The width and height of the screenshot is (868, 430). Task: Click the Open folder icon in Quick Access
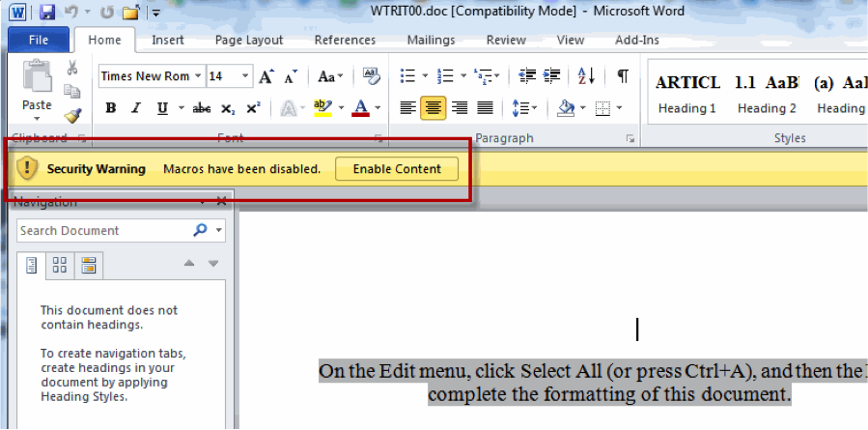[130, 12]
